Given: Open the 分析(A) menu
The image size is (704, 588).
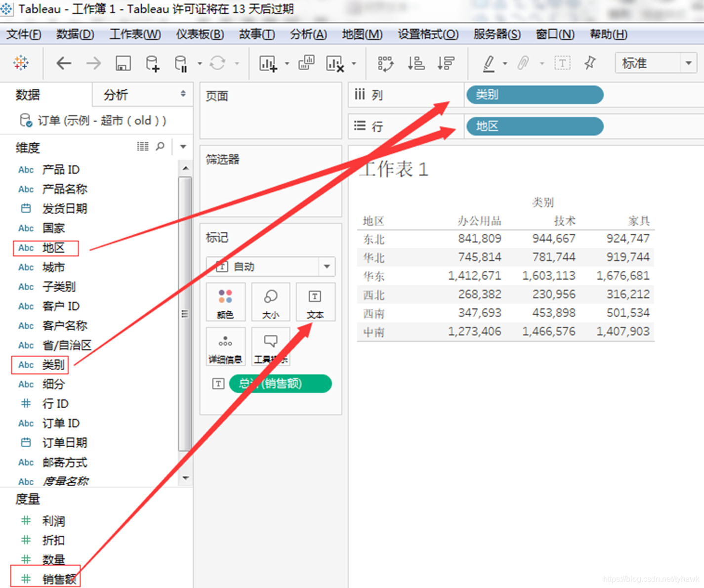Looking at the screenshot, I should pyautogui.click(x=308, y=34).
